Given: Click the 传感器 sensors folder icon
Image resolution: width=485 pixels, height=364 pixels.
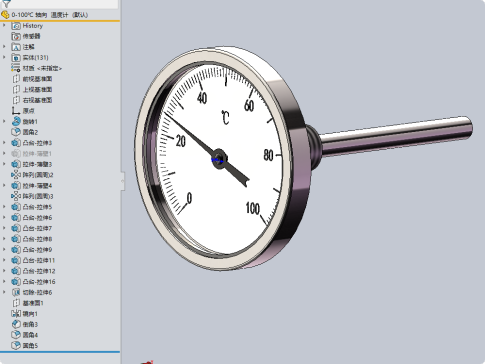Looking at the screenshot, I should pyautogui.click(x=16, y=36).
